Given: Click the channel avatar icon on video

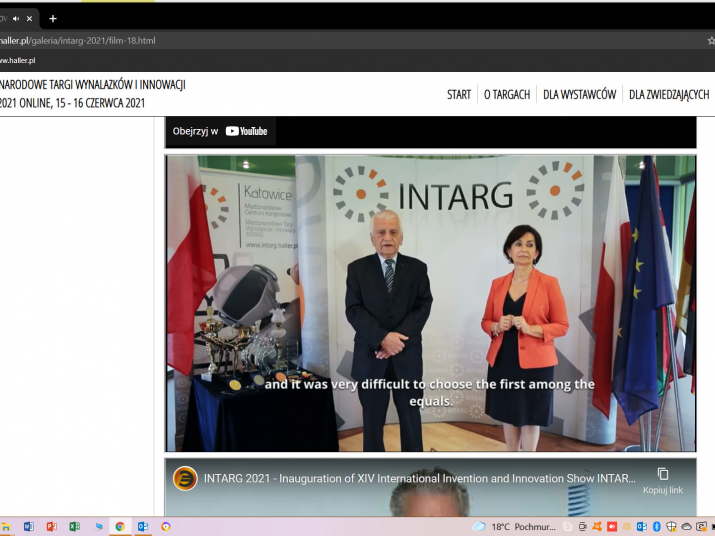Looking at the screenshot, I should 185,478.
